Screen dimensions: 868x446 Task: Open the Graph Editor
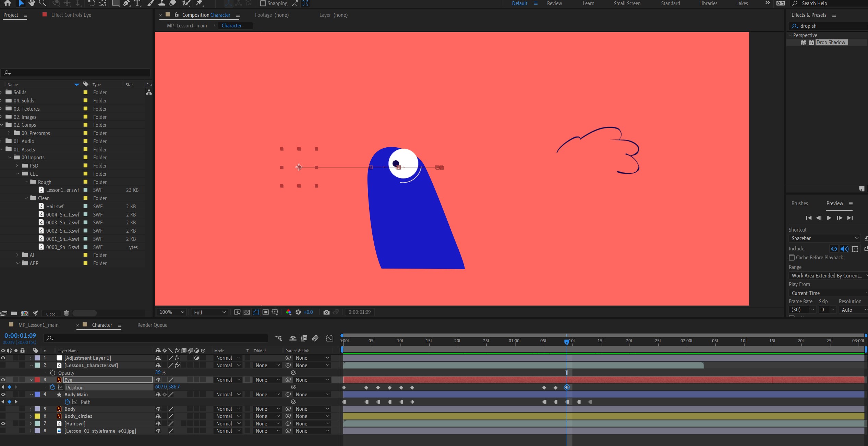click(x=329, y=338)
